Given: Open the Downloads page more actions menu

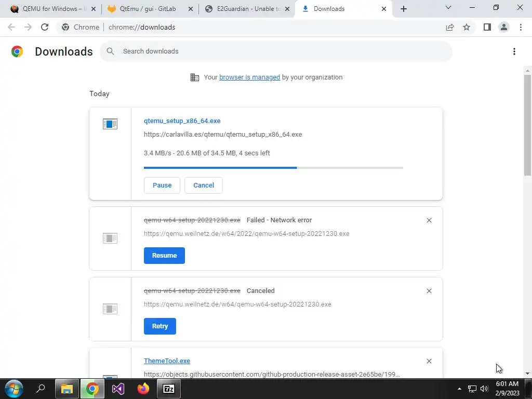Looking at the screenshot, I should click(514, 51).
